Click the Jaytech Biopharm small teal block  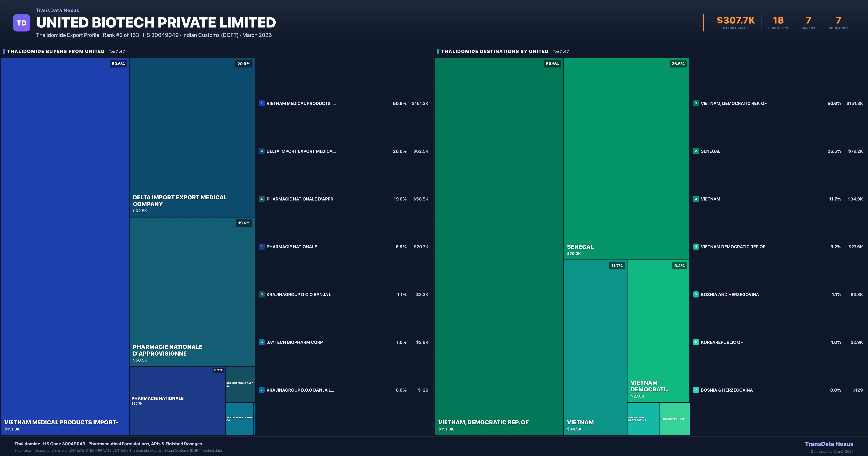(x=239, y=419)
